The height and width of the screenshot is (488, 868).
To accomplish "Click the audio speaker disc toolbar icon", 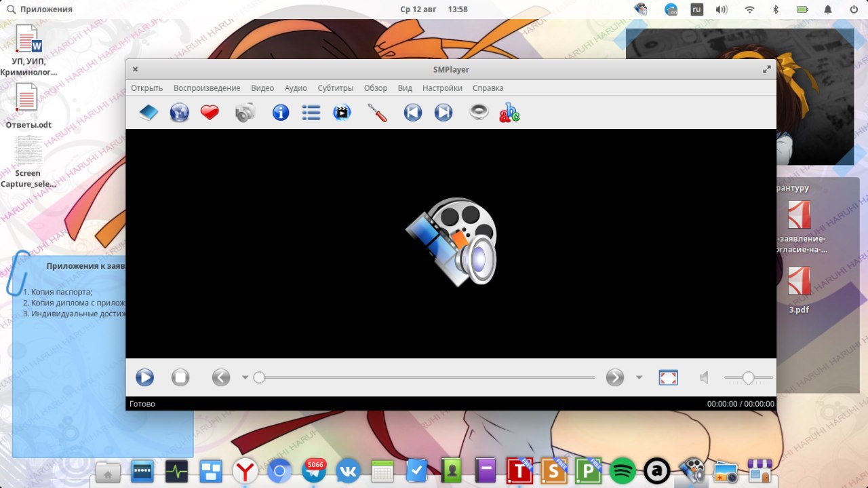I will (479, 112).
